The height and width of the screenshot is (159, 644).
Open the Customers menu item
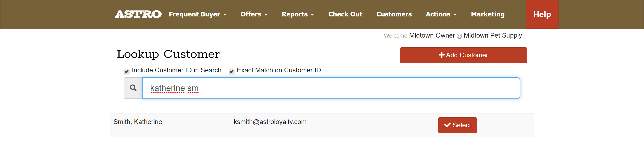394,14
